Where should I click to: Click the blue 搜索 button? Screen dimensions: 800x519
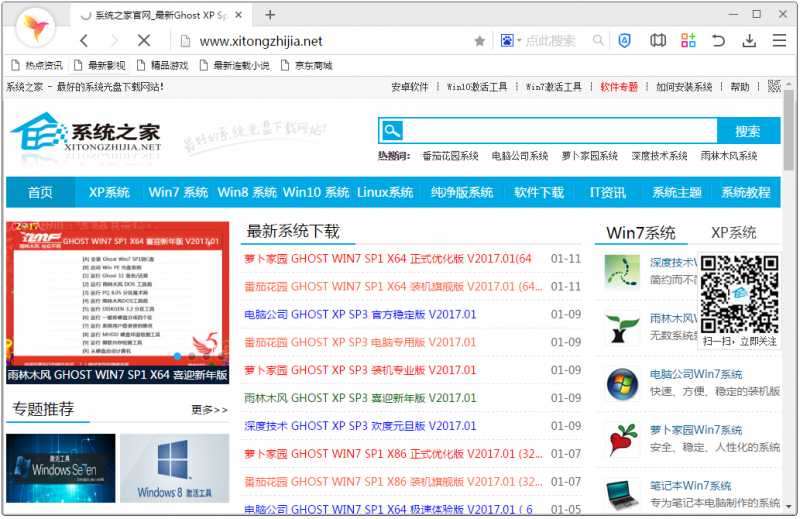tap(748, 131)
